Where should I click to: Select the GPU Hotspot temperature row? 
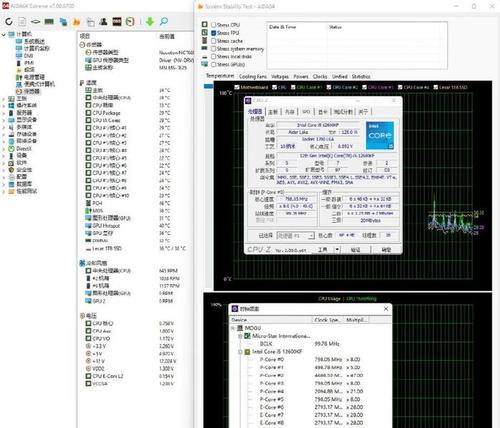[x=135, y=226]
